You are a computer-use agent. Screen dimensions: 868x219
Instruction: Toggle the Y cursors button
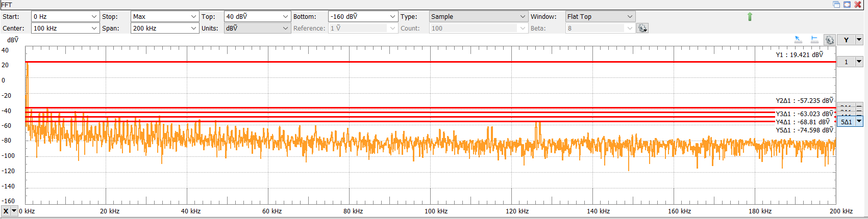pos(846,40)
